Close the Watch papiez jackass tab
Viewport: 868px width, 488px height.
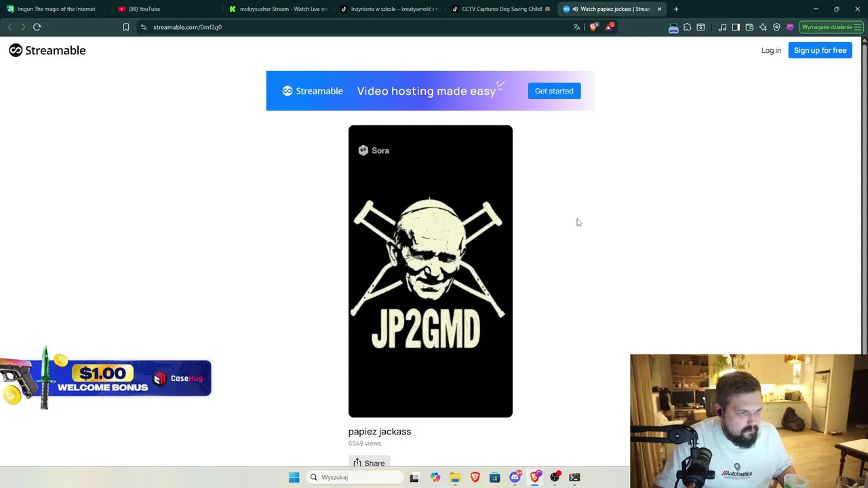click(x=659, y=9)
